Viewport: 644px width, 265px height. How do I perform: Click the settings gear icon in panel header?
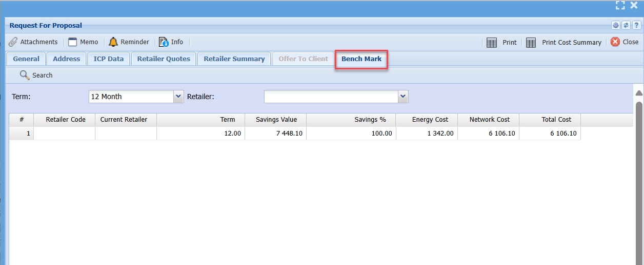tap(616, 26)
